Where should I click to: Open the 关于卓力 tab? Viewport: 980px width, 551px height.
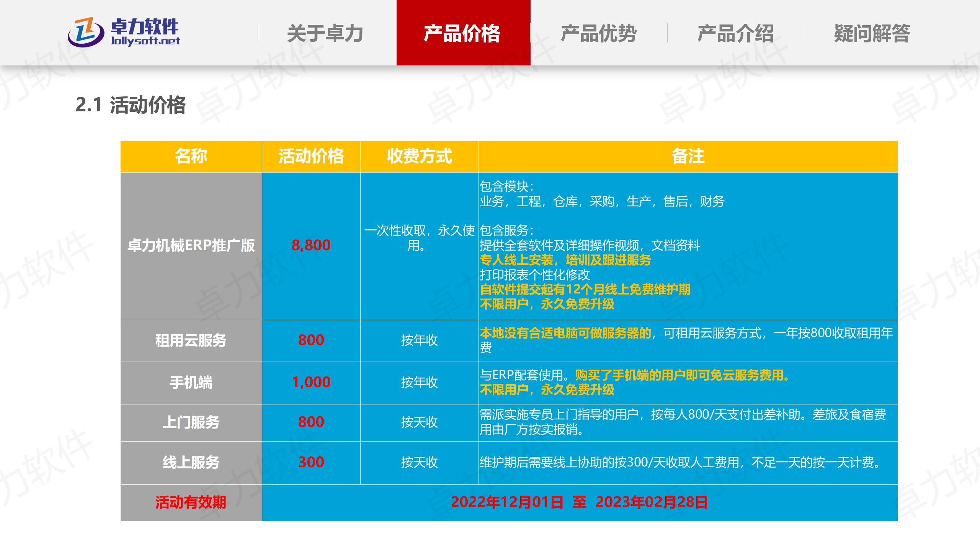click(325, 33)
